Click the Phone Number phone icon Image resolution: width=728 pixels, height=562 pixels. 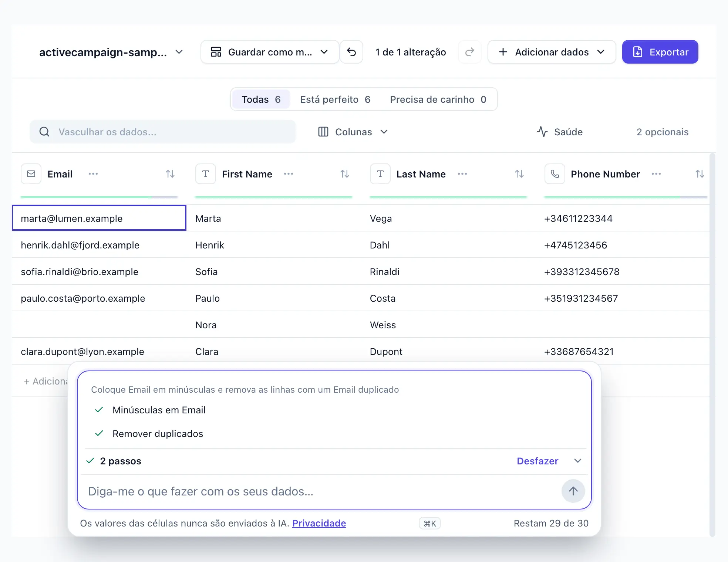pos(555,174)
